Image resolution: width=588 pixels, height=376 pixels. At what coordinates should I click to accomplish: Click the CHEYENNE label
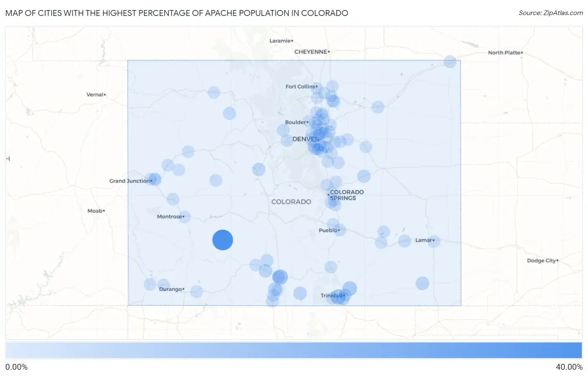pyautogui.click(x=311, y=52)
